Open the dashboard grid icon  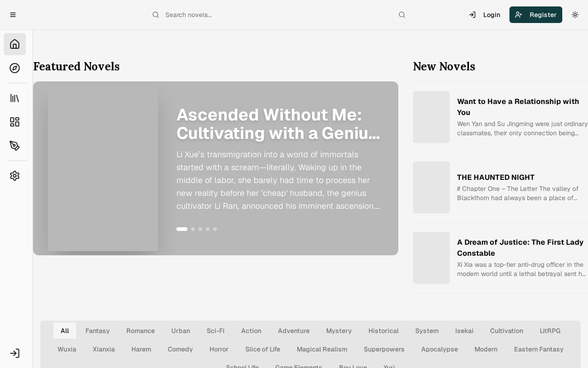(x=15, y=122)
